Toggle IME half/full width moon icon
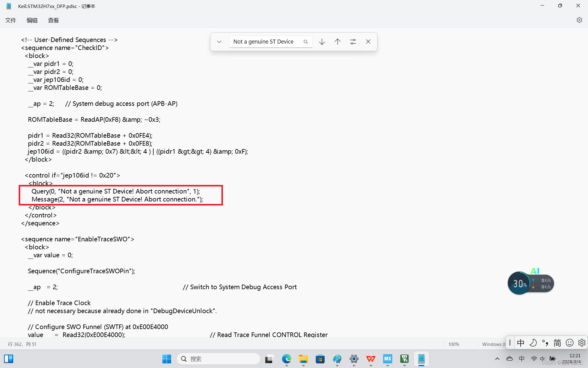The image size is (588, 368). pos(533,343)
